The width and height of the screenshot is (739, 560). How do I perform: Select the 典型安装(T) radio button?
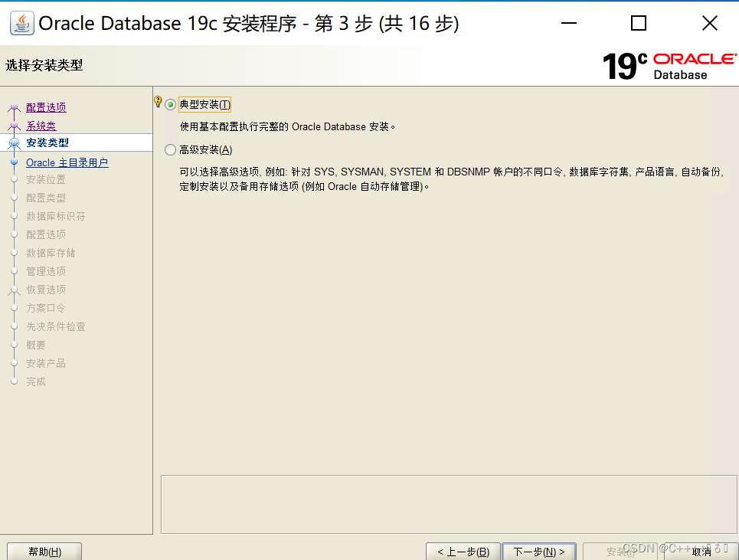click(170, 105)
